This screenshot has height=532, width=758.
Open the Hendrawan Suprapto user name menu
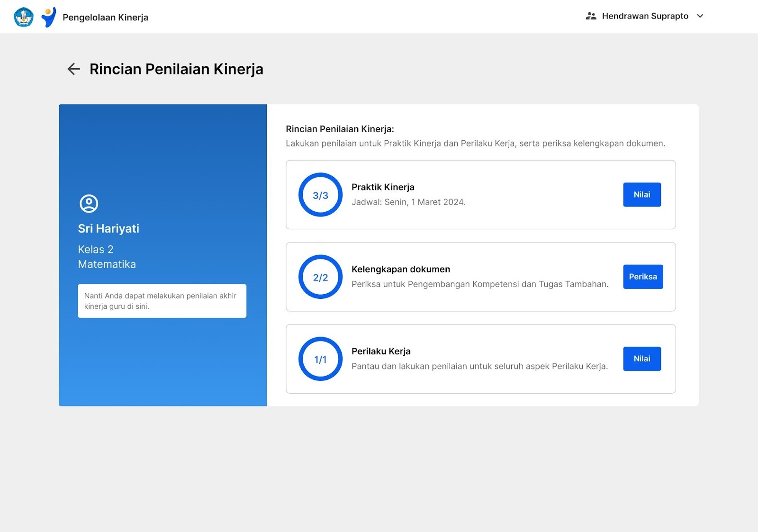pyautogui.click(x=645, y=16)
